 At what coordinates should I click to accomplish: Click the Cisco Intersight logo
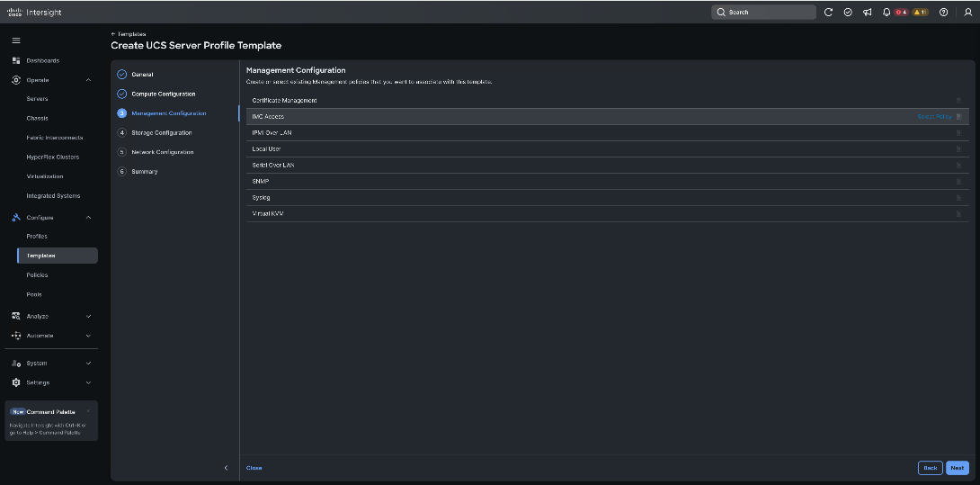(x=34, y=12)
